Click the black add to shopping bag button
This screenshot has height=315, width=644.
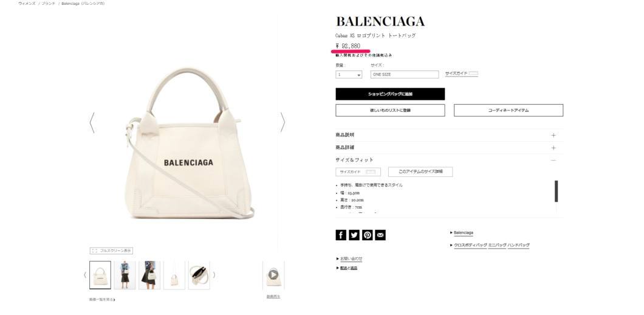tap(390, 94)
